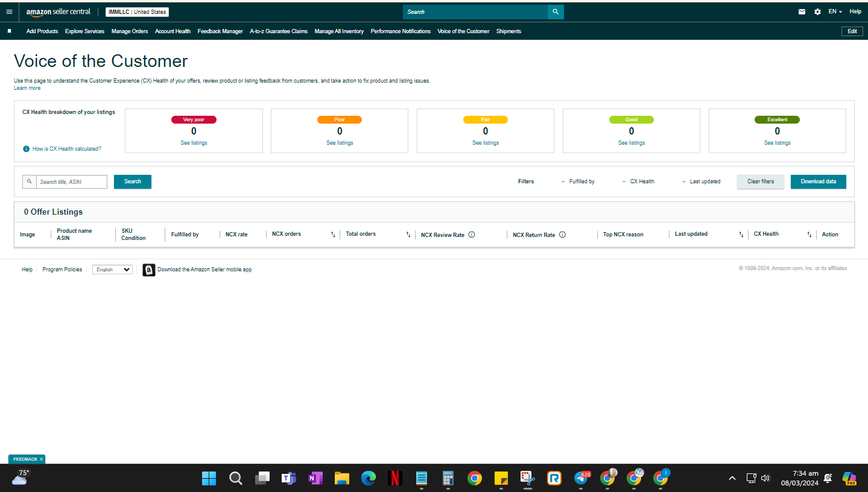Click the red Very poor health badge
This screenshot has width=868, height=492.
[194, 119]
